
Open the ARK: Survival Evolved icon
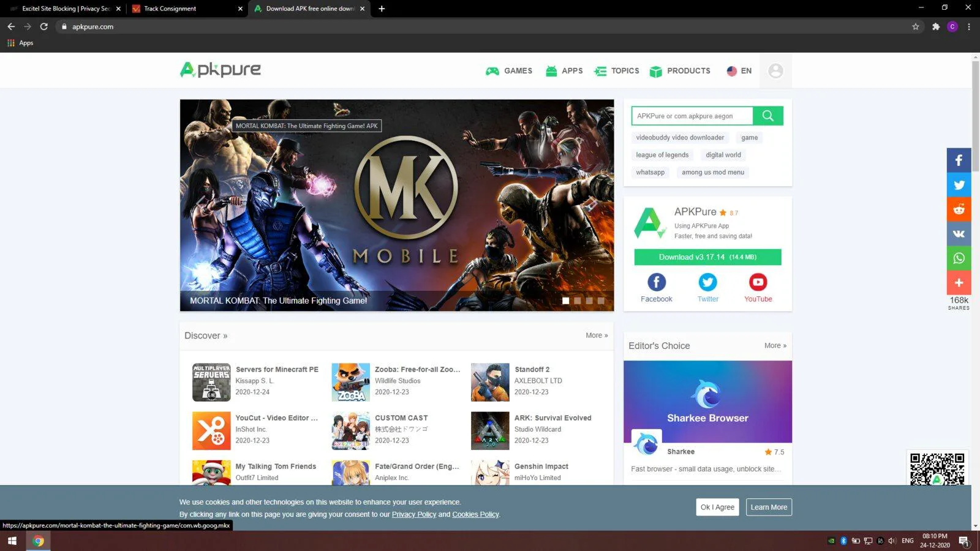(490, 430)
